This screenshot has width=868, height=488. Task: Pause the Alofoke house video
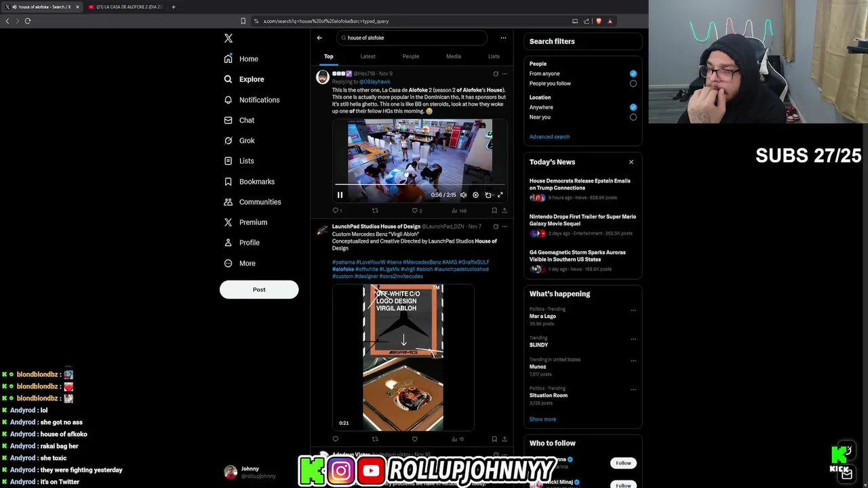tap(340, 195)
